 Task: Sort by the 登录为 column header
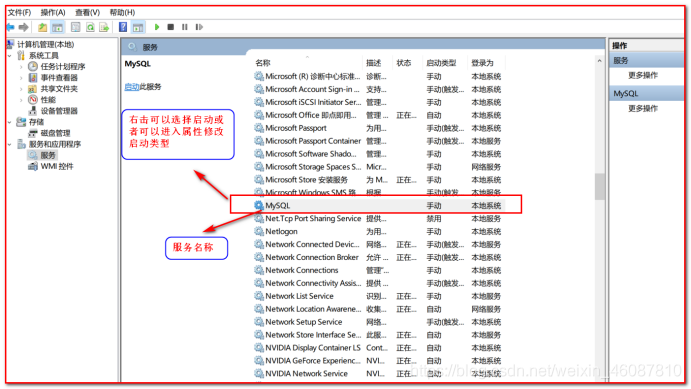coord(483,63)
